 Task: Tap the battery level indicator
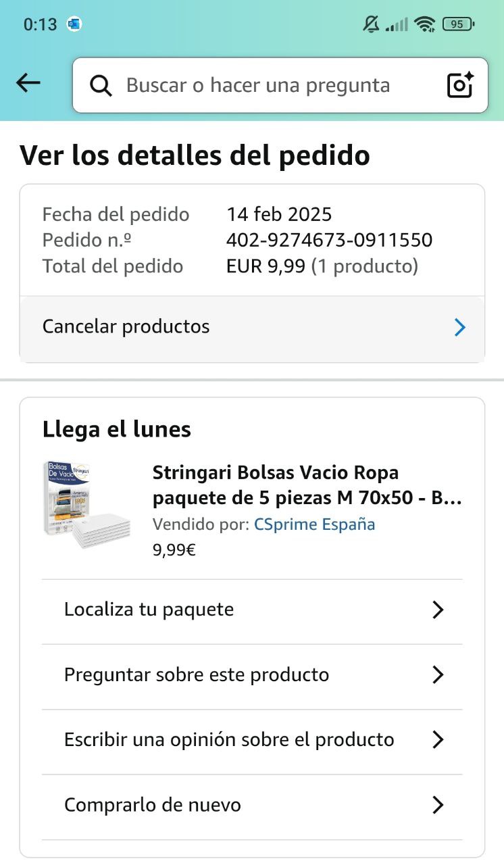pos(458,24)
